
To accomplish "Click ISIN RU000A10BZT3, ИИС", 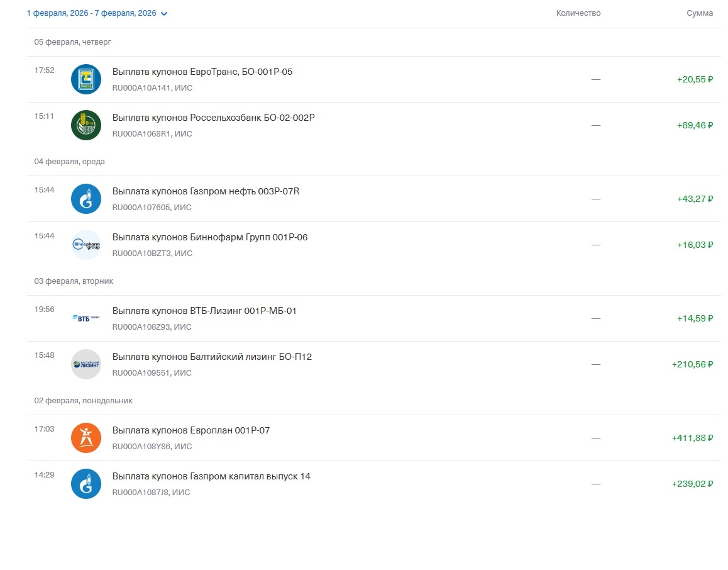I will [152, 253].
